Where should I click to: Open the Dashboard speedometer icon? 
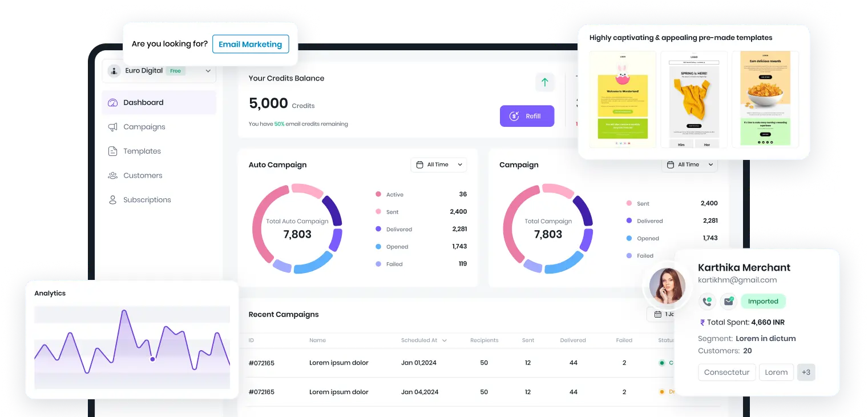point(112,103)
